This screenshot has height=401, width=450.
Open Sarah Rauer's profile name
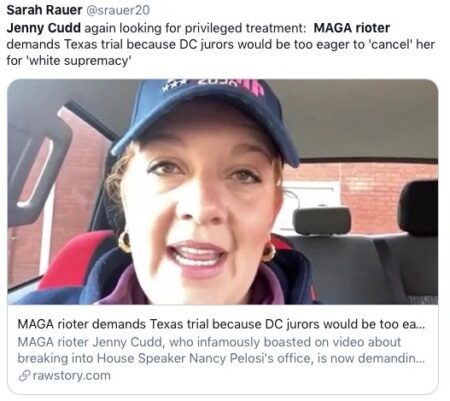(x=44, y=10)
